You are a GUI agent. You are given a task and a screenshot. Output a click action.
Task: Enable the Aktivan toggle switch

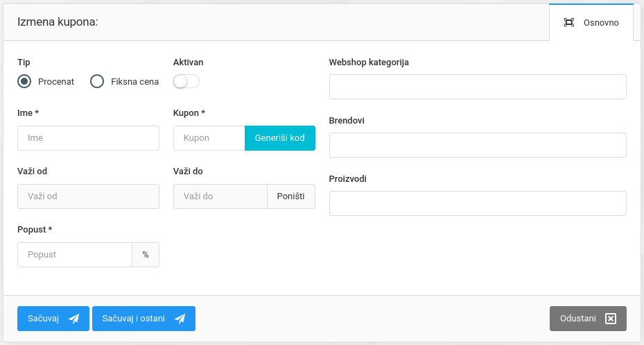186,81
